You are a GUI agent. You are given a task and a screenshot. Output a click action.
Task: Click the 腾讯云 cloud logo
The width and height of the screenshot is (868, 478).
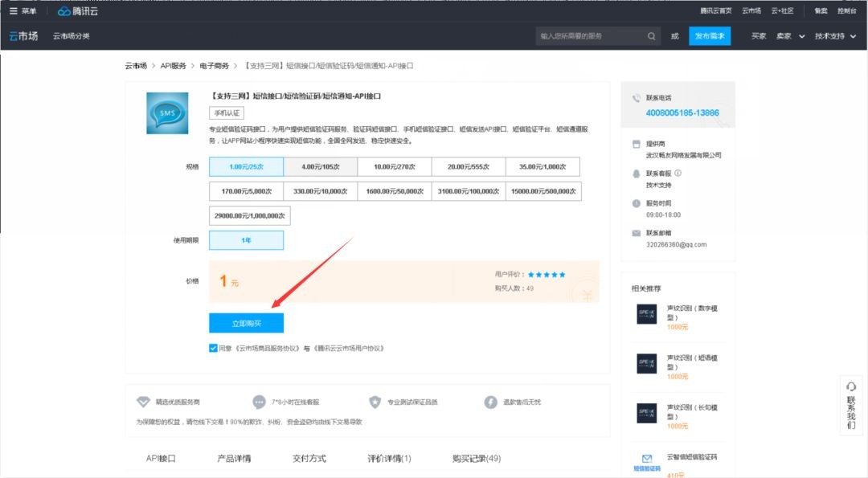pyautogui.click(x=77, y=11)
